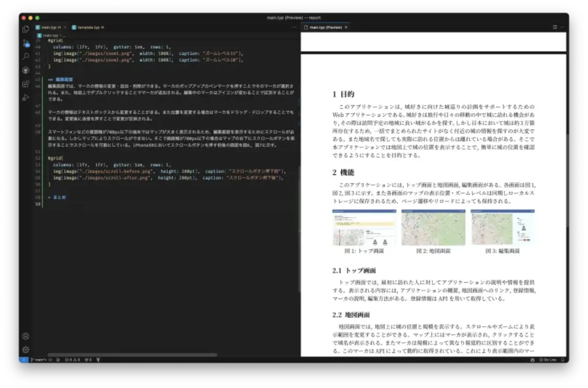The width and height of the screenshot is (588, 388).
Task: Open the preview pane's more actions menu
Action: tap(563, 27)
